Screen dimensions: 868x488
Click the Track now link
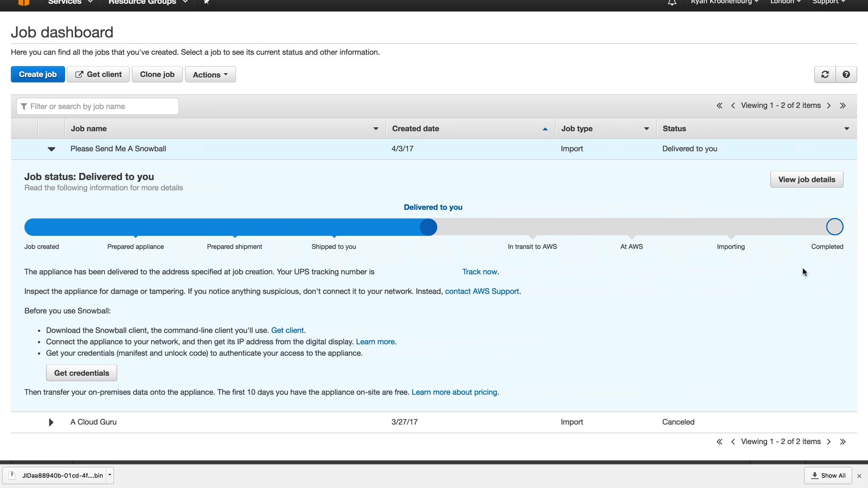coord(479,272)
